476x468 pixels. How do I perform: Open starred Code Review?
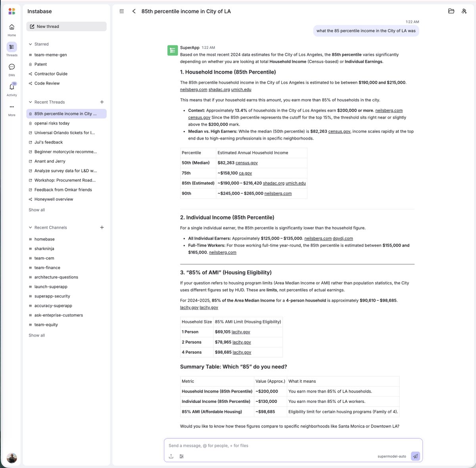click(67, 83)
